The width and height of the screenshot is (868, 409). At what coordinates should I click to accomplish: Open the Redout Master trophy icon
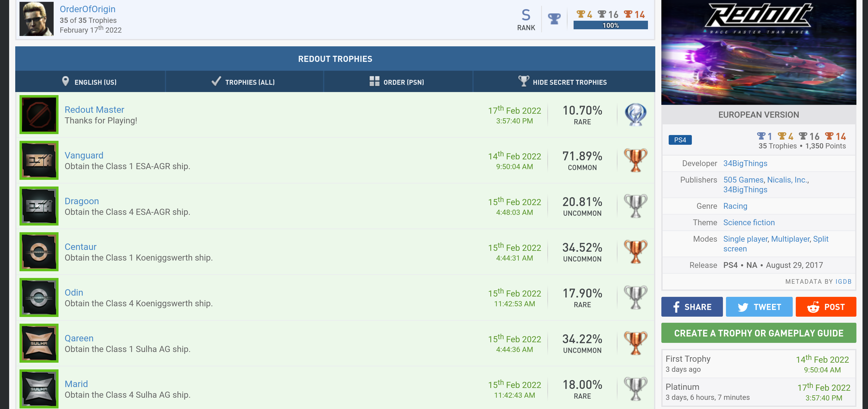pos(39,115)
